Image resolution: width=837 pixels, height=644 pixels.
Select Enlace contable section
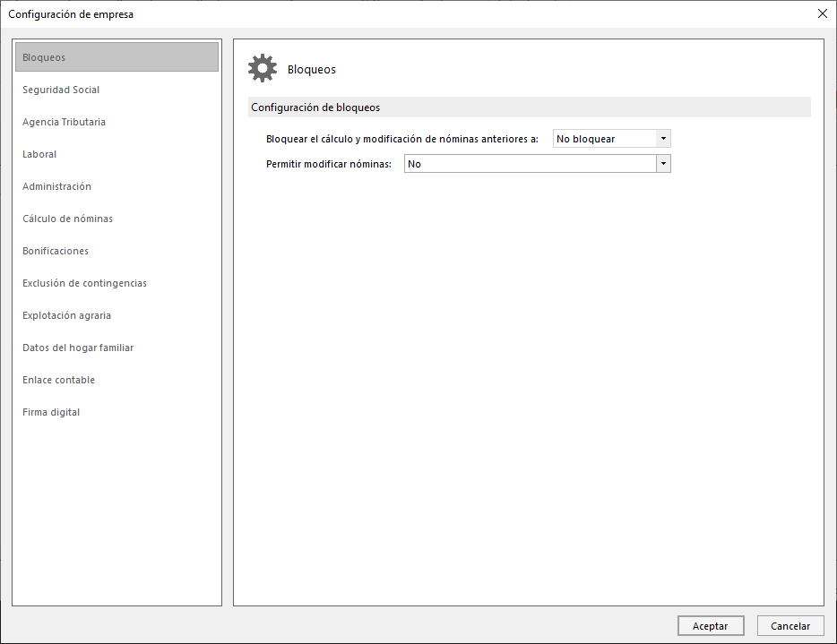coord(59,380)
